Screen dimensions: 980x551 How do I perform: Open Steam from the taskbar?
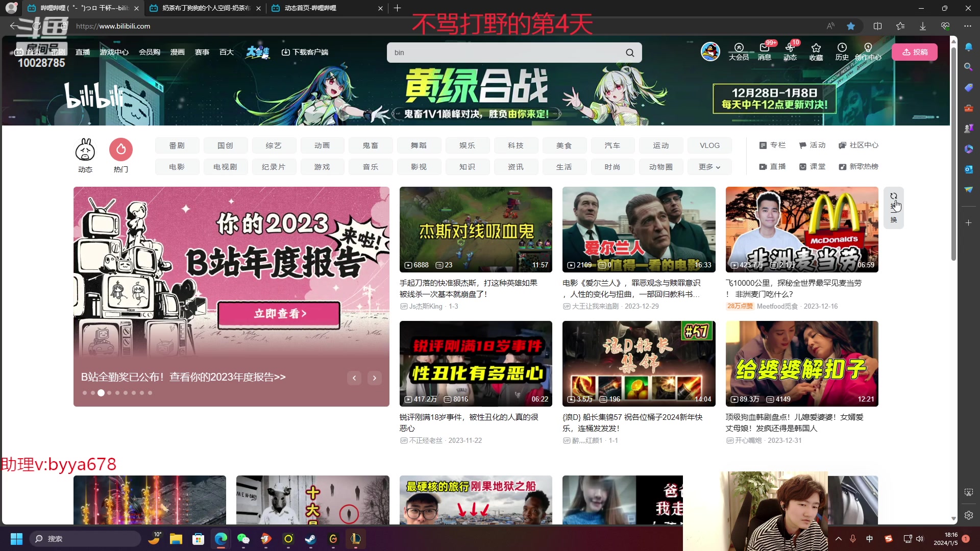310,539
